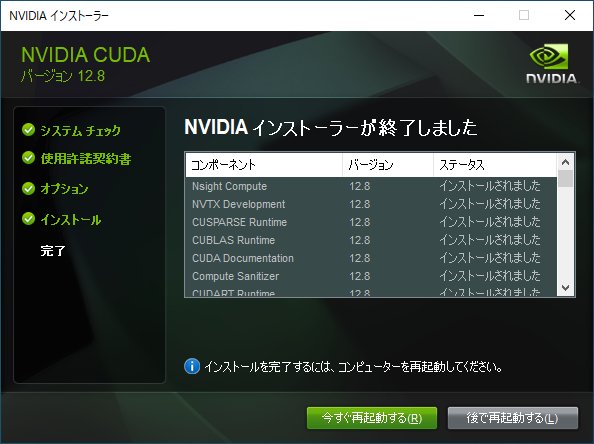Click インストールされました status of NVTX Development
Screen dimensions: 594x444
pos(490,204)
